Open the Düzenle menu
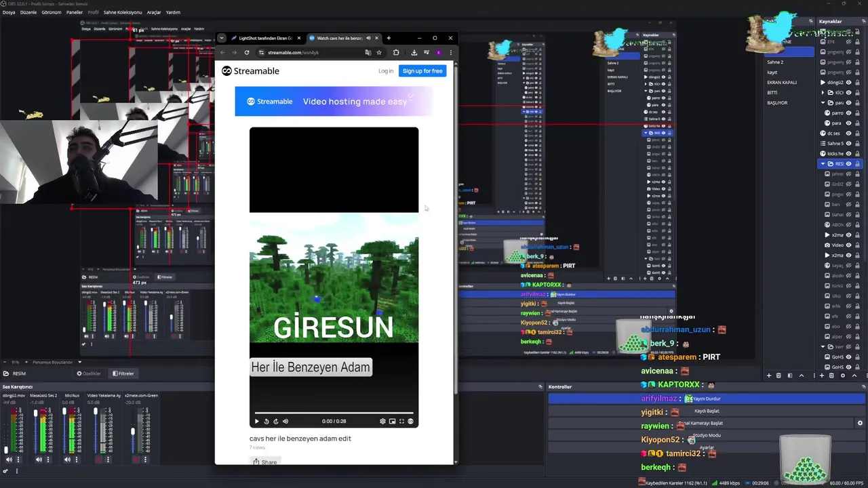 pos(28,12)
